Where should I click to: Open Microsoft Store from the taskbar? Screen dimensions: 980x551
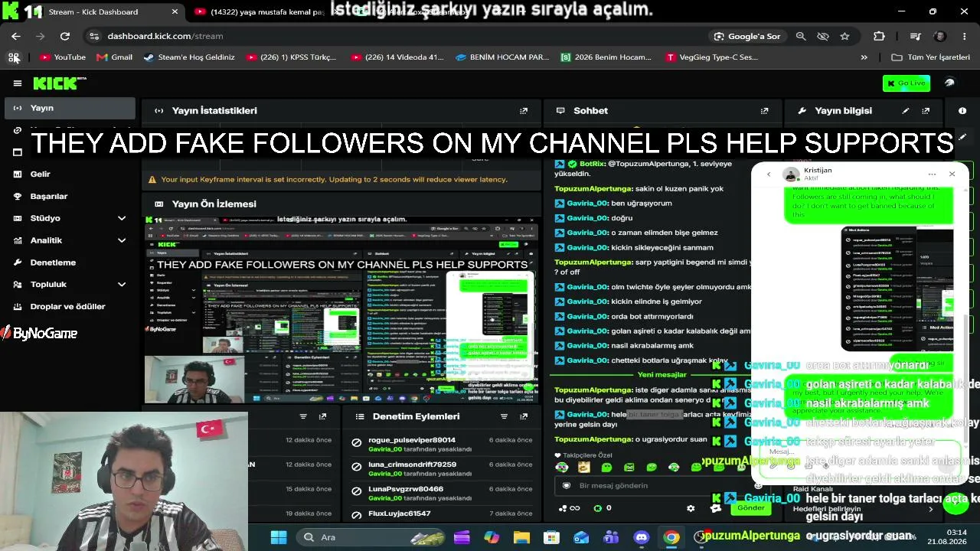[551, 537]
